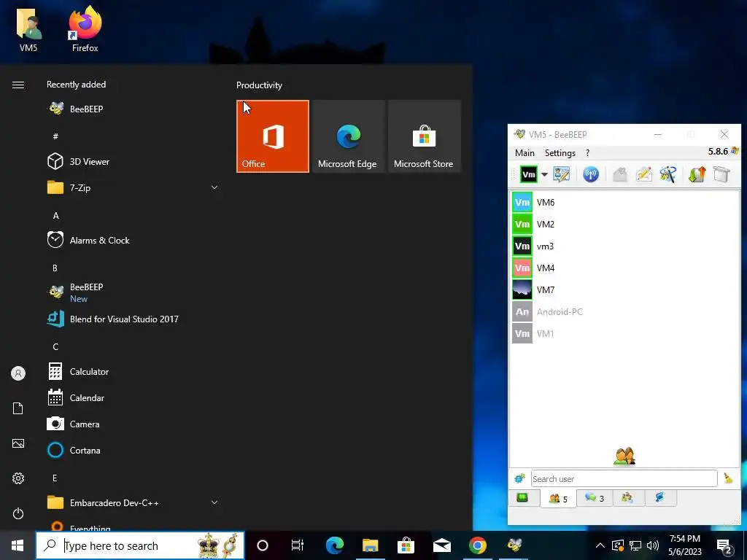Open Documents from the Start sidebar
Screen dimensions: 747x560
click(18, 408)
